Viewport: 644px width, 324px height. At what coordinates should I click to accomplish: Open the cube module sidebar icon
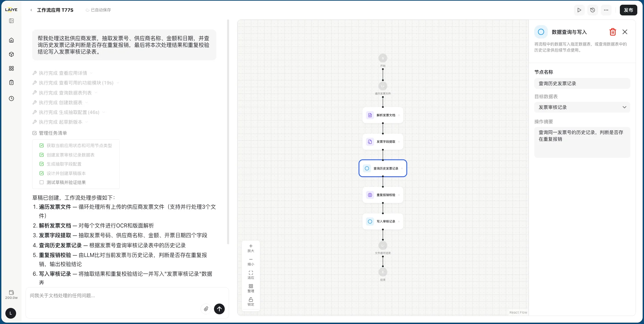pos(11,54)
